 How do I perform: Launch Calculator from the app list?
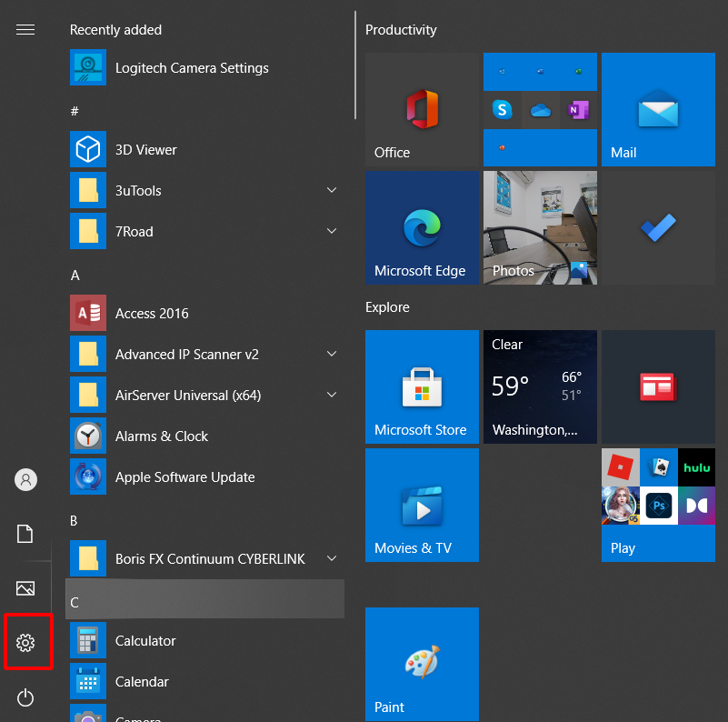[x=145, y=641]
